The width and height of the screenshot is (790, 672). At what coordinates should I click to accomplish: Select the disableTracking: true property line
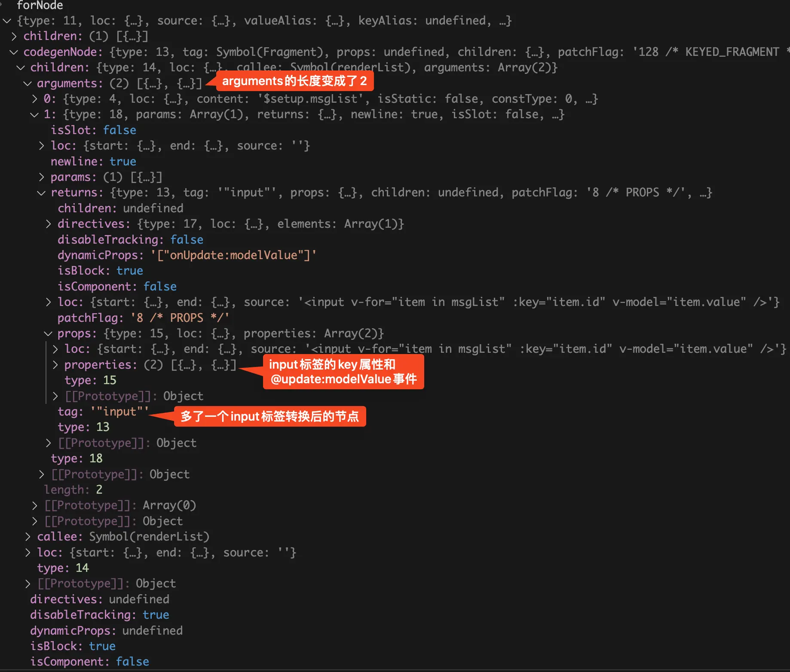pyautogui.click(x=99, y=615)
